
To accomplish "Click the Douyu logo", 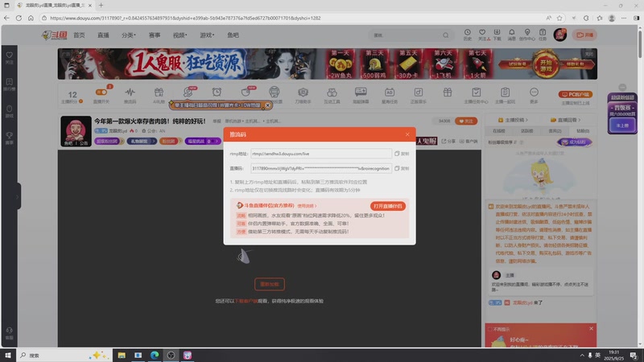I will click(54, 35).
